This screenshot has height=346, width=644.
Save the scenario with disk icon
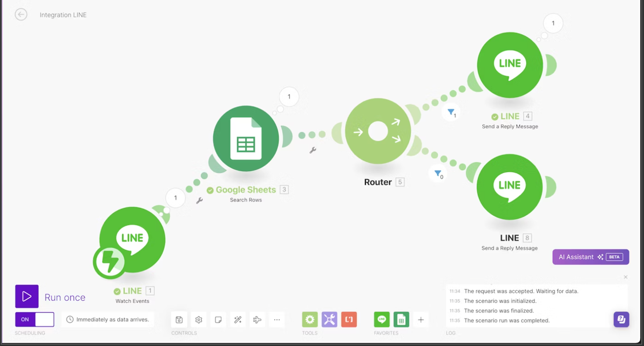click(x=179, y=320)
